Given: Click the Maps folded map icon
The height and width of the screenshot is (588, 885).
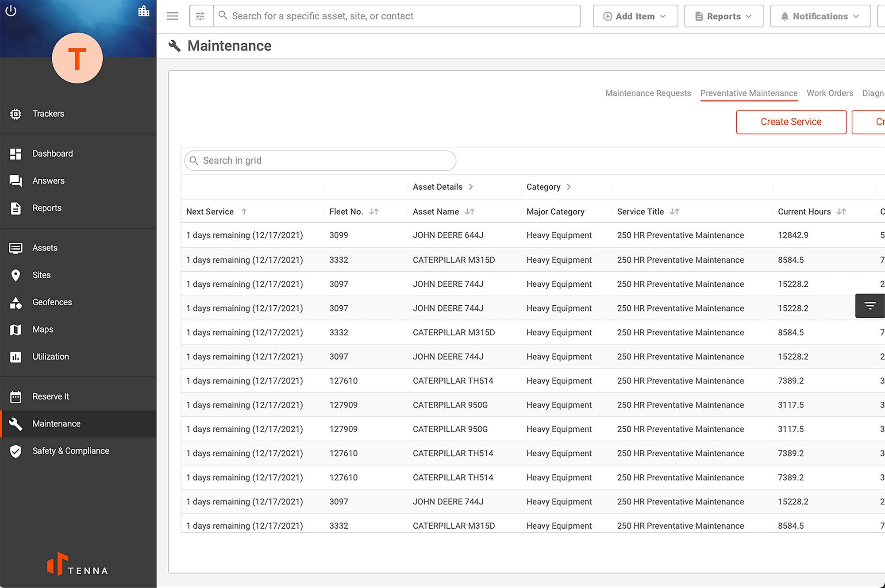Looking at the screenshot, I should tap(15, 330).
